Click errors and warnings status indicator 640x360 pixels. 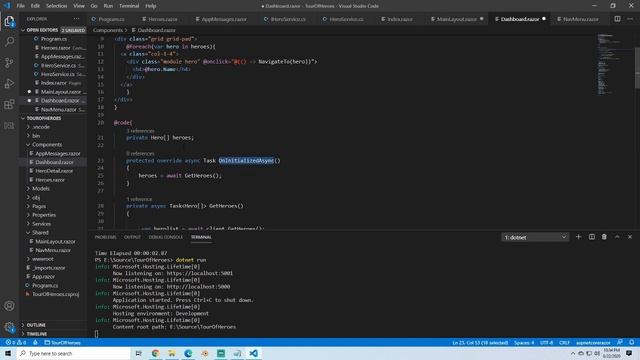click(x=16, y=342)
